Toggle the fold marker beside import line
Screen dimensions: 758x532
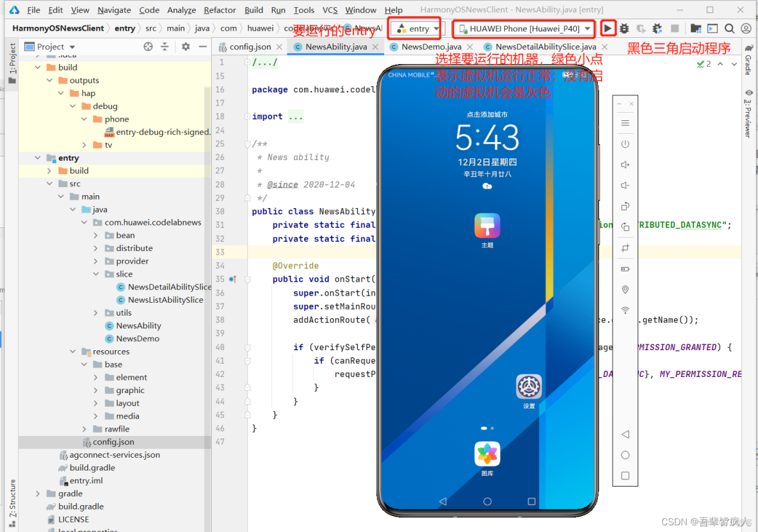pyautogui.click(x=248, y=117)
